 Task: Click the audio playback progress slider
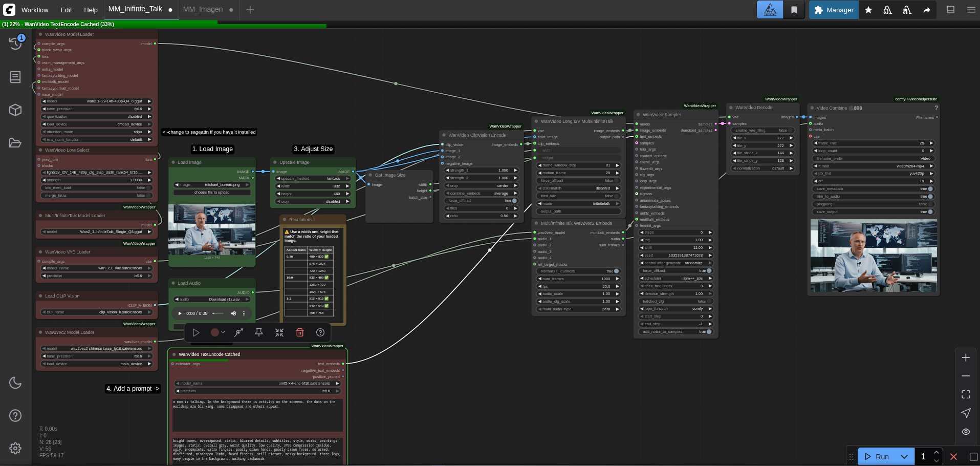click(218, 313)
